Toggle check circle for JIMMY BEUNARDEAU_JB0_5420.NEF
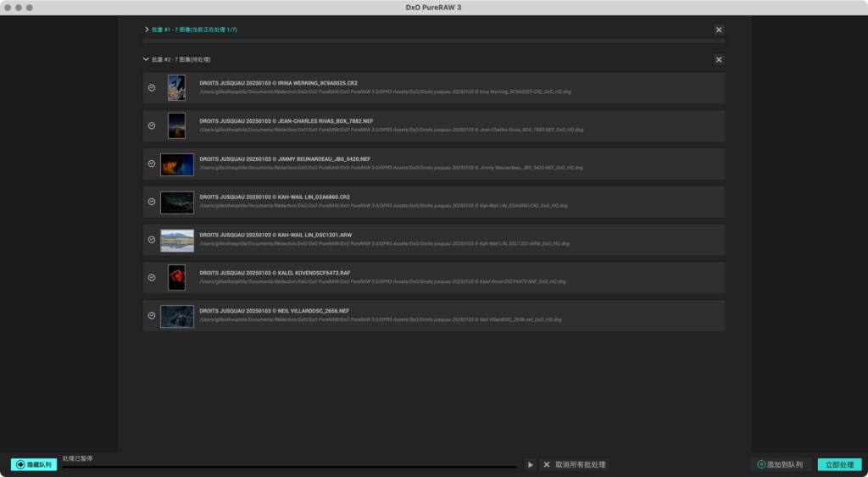 pos(152,164)
